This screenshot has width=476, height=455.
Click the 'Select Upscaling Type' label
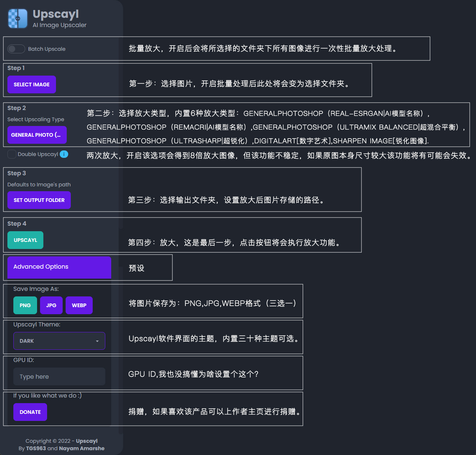36,119
